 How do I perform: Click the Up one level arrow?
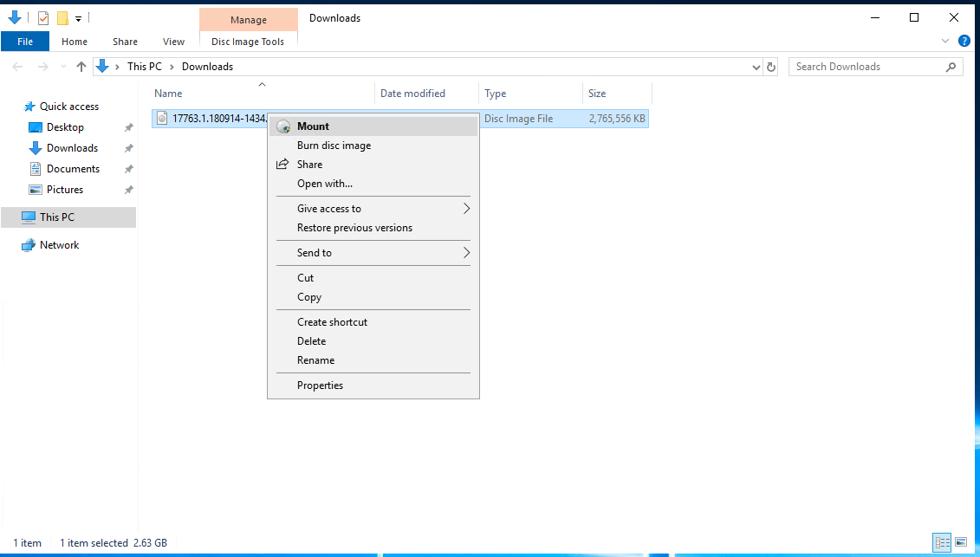pos(81,67)
